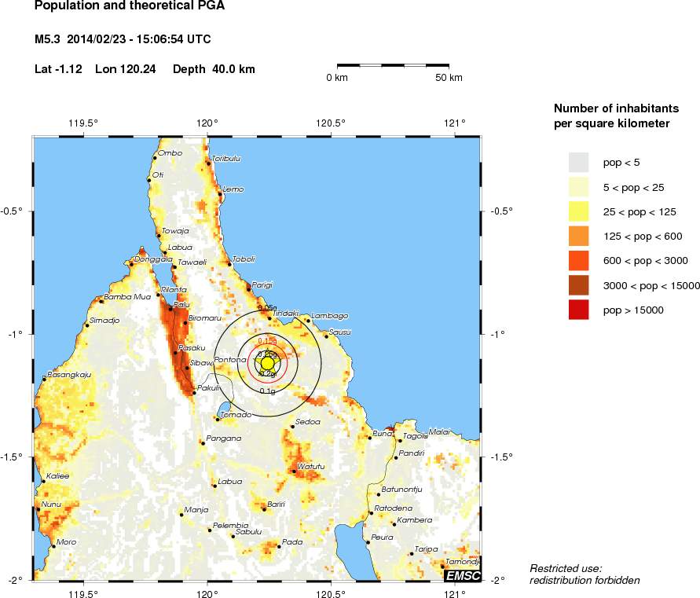
Task: Select the '3000 < pop < 15000' brown swatch
Action: click(x=578, y=285)
